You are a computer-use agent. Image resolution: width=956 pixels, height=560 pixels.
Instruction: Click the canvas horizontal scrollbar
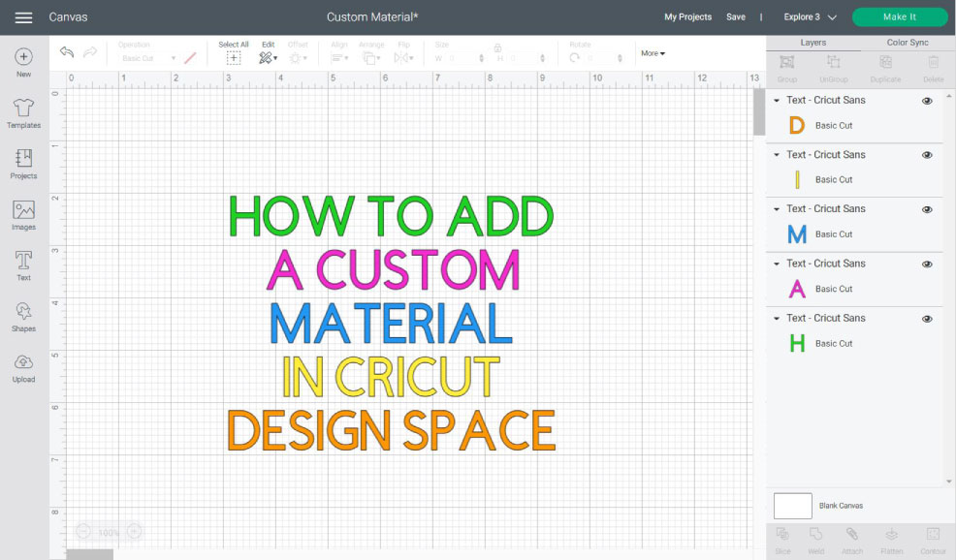click(x=89, y=554)
